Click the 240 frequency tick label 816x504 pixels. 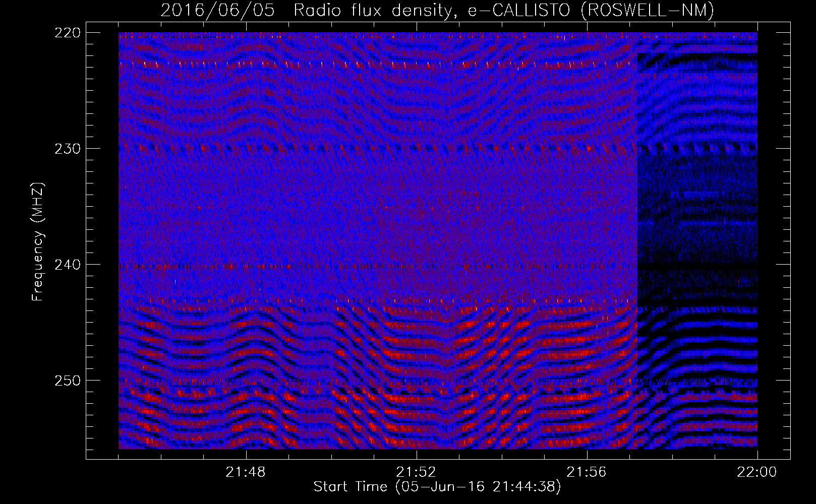pos(67,265)
